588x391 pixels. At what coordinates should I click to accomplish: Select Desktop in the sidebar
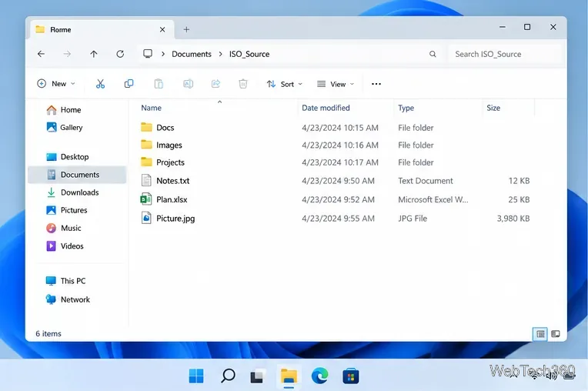(68, 157)
